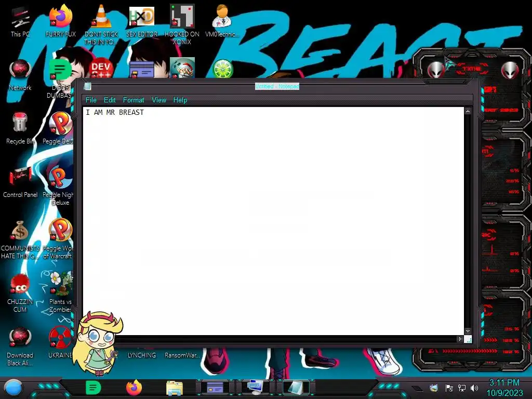Click the Star Butterfly desktop mascot
The image size is (532, 399).
click(x=98, y=343)
